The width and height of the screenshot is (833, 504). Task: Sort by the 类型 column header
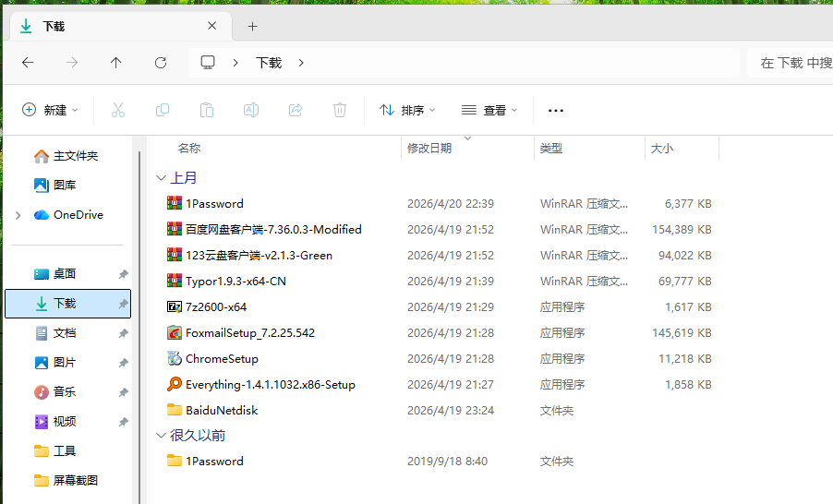(x=551, y=149)
